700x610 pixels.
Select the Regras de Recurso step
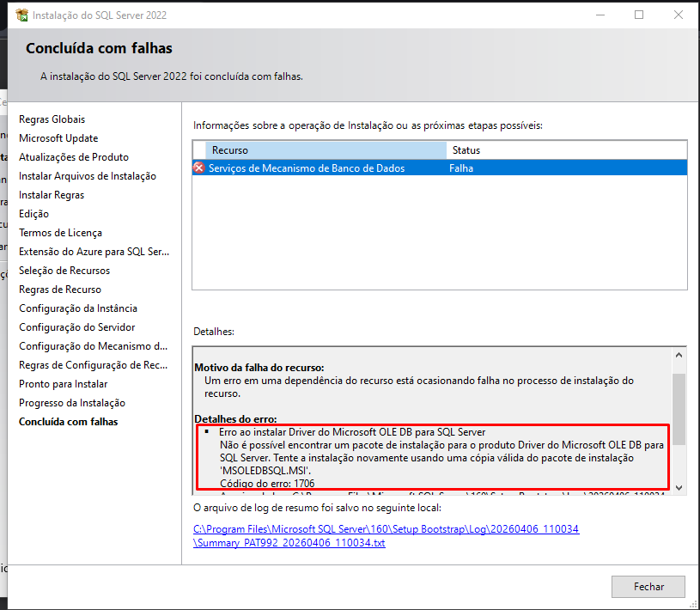[60, 290]
